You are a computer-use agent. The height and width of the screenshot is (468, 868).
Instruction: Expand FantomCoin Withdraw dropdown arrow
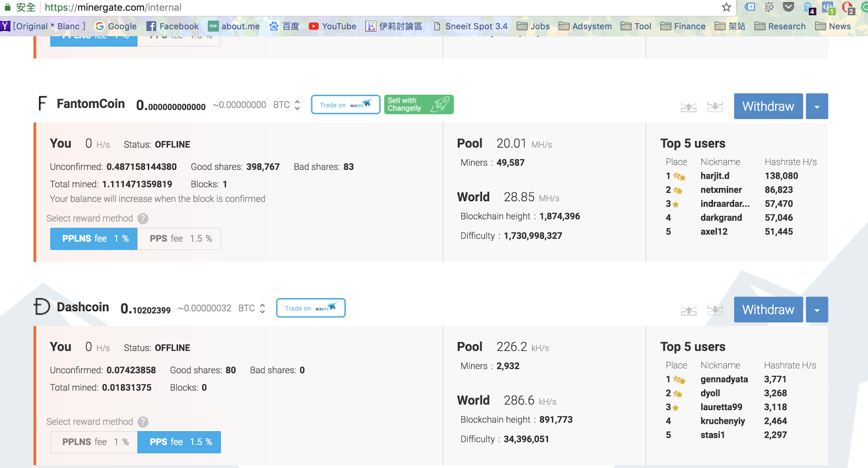point(817,106)
